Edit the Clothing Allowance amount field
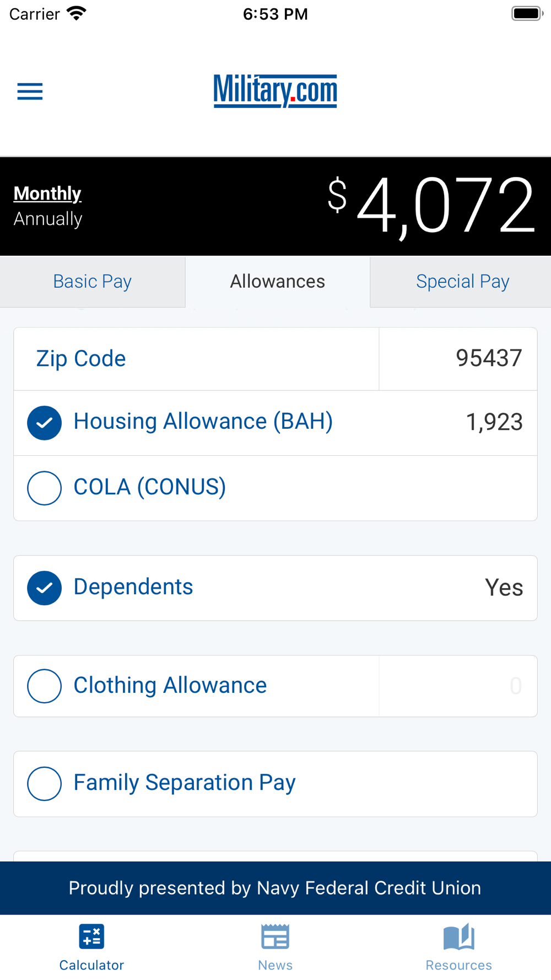The image size is (551, 980). [458, 686]
